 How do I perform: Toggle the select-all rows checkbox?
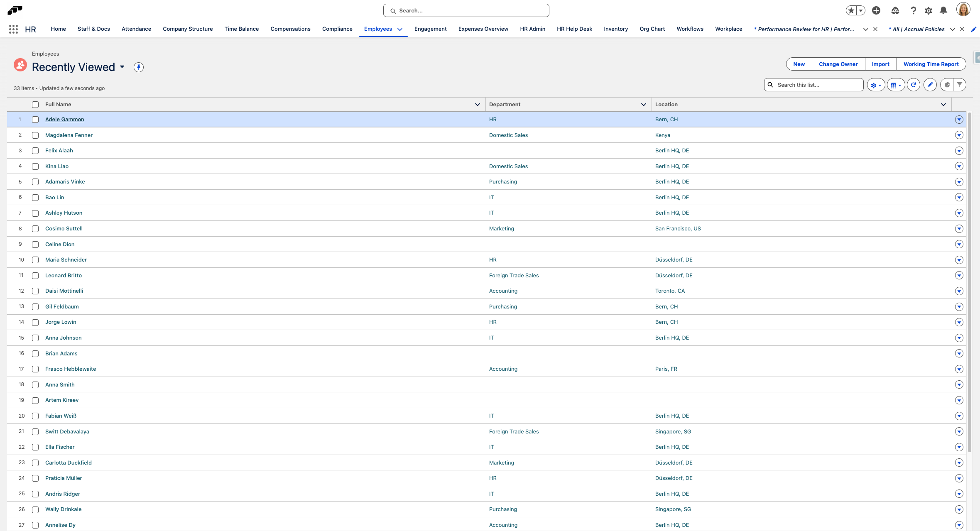click(35, 105)
